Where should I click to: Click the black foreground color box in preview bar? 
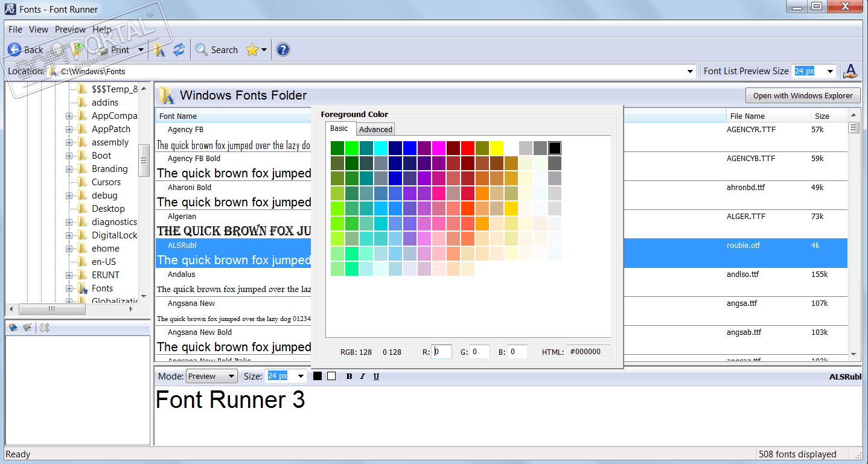click(318, 376)
